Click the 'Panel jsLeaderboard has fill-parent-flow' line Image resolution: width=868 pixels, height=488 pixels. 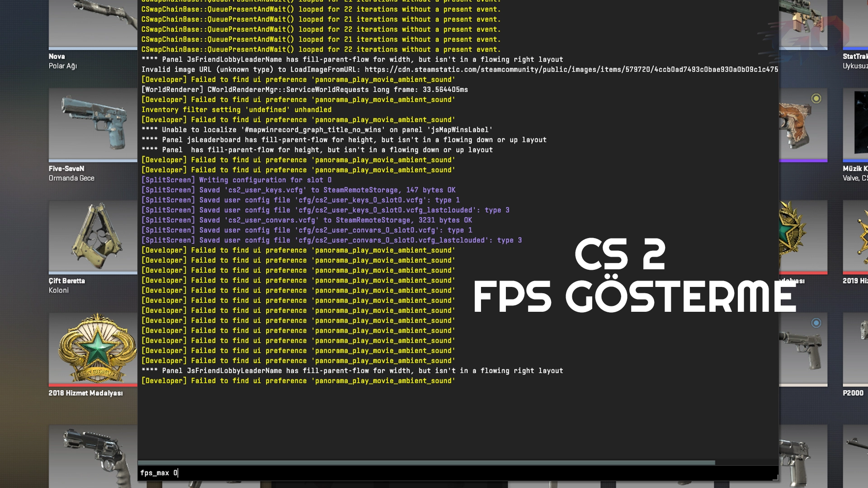coord(344,140)
